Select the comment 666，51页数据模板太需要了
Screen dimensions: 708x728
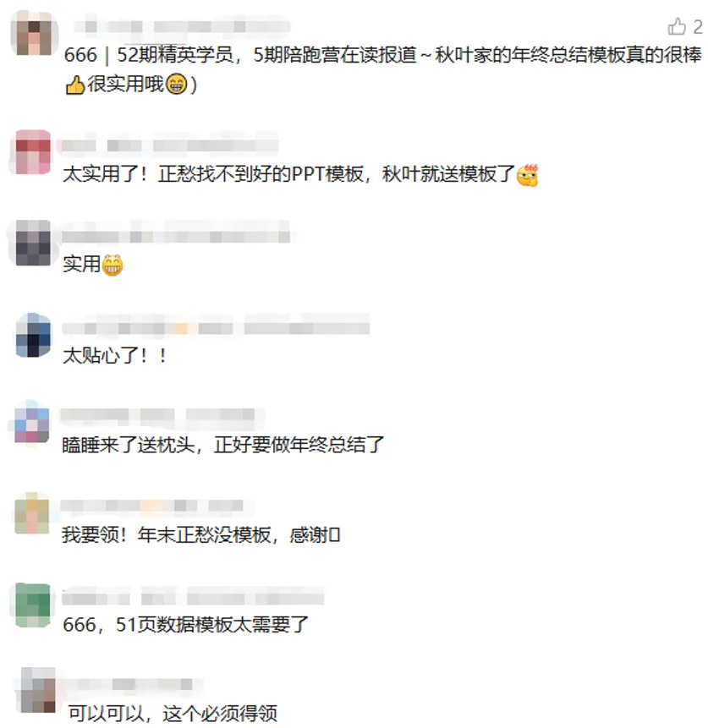point(185,625)
